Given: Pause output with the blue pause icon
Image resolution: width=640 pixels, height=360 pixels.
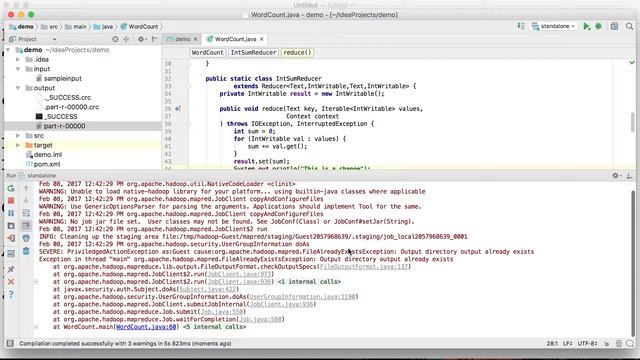Looking at the screenshot, I should click(x=11, y=213).
